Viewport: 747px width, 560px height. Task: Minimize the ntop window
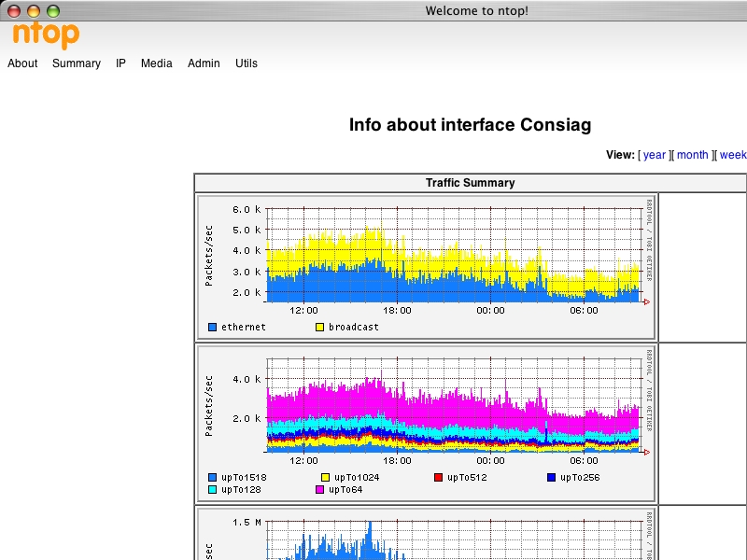click(34, 10)
